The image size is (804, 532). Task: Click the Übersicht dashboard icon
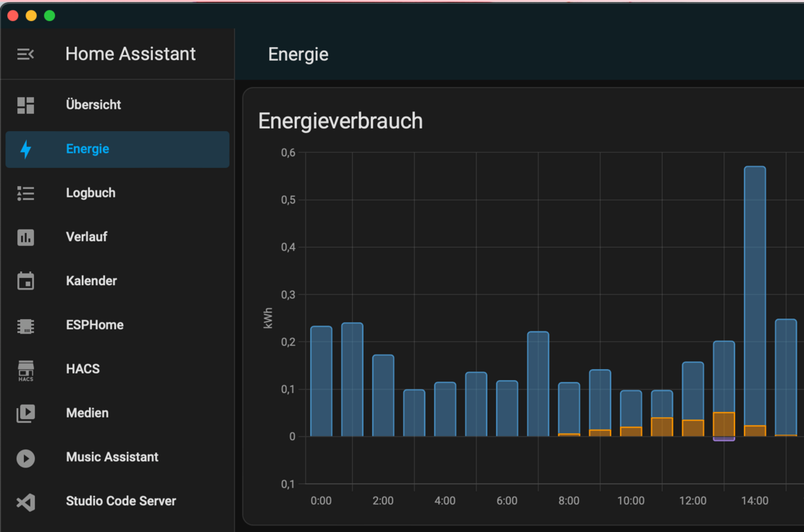[x=25, y=105]
